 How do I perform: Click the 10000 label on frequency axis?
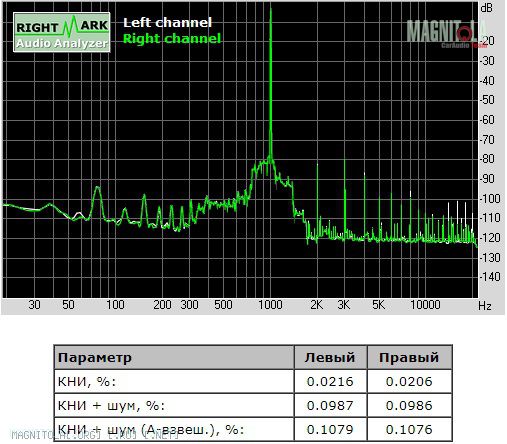[425, 305]
